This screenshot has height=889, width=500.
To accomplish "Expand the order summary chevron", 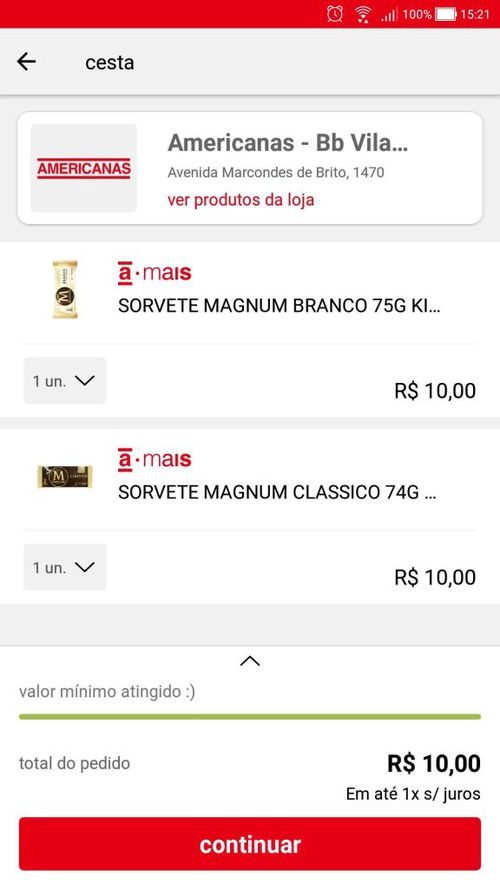I will pyautogui.click(x=250, y=661).
